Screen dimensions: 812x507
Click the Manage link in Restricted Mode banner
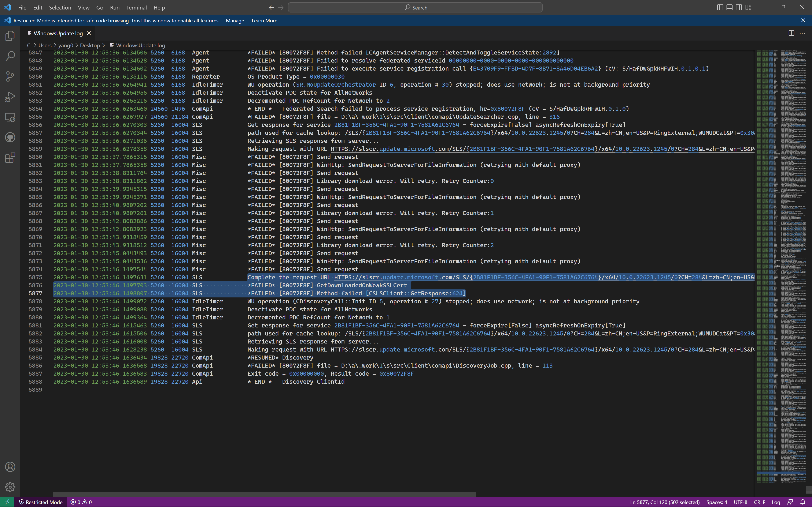[x=235, y=20]
